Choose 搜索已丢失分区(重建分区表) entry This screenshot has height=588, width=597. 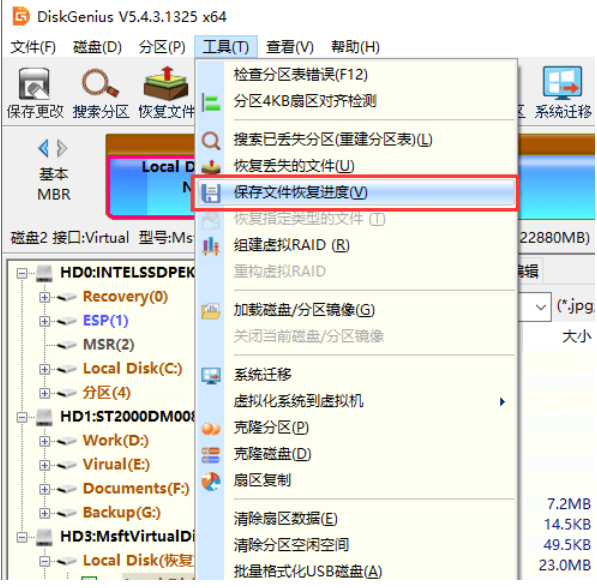356,140
